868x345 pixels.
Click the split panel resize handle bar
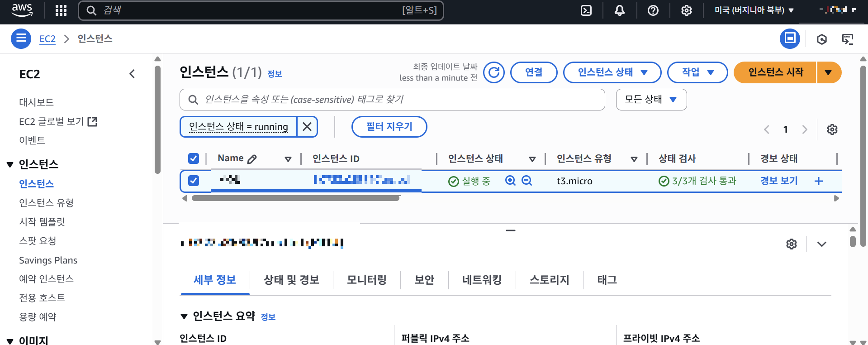pyautogui.click(x=511, y=230)
